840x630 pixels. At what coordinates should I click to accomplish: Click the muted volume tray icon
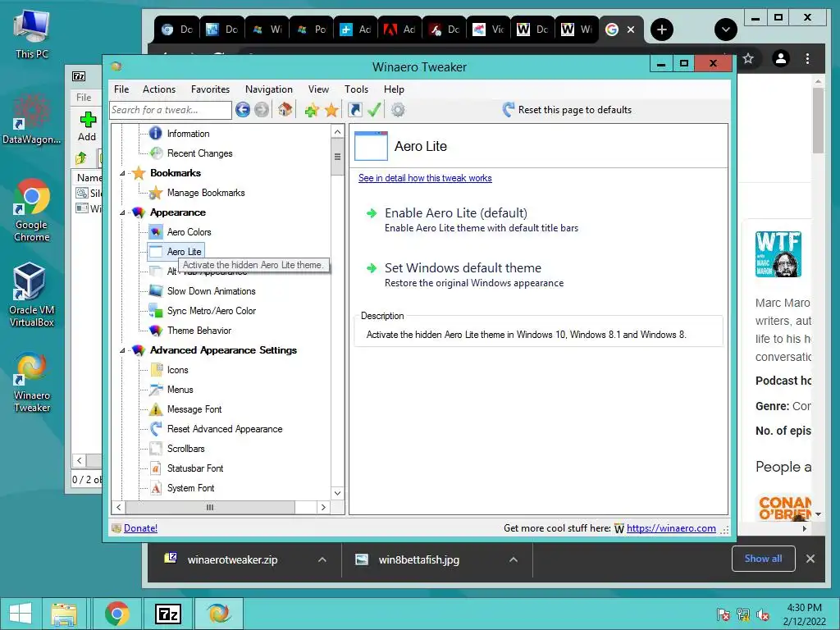(x=762, y=614)
